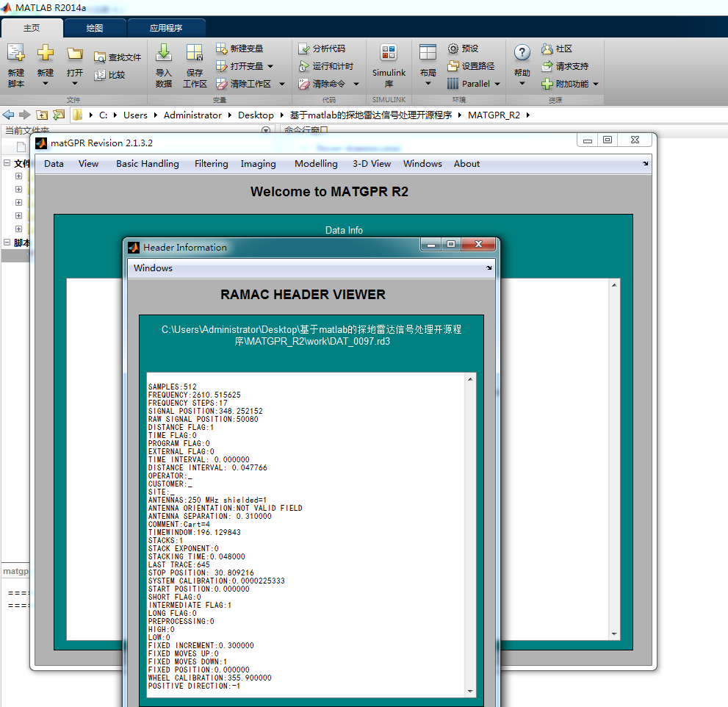The image size is (728, 707).
Task: Expand the New (新建) dropdown arrow
Action: [46, 84]
